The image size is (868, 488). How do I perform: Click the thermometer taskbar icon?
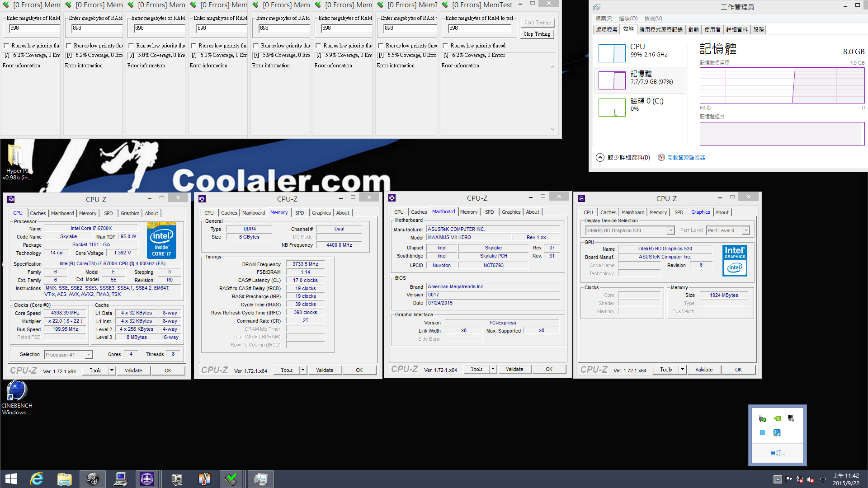pos(205,479)
